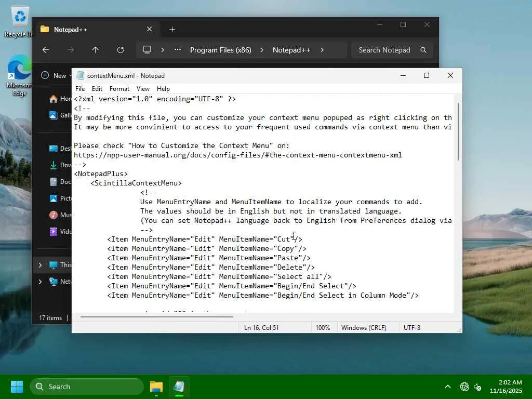Screen dimensions: 532x399
Task: Go up one folder level in Explorer
Action: (96, 50)
